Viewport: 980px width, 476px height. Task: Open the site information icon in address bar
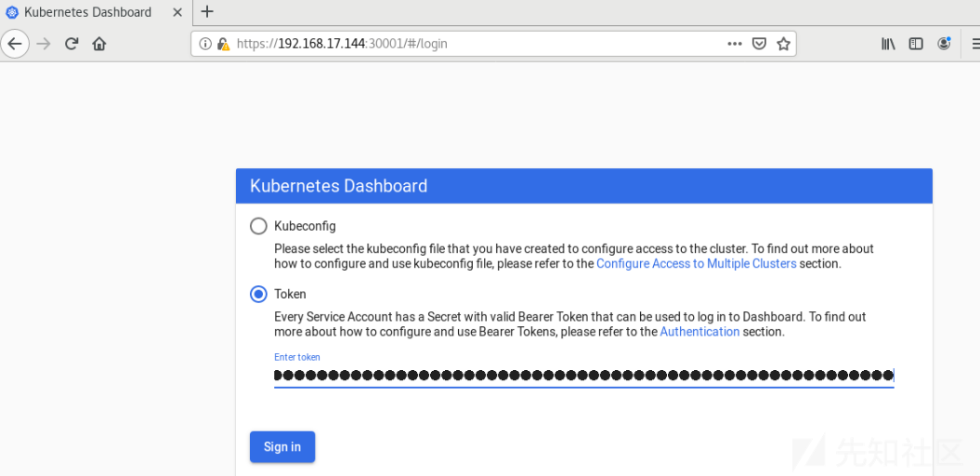click(204, 44)
